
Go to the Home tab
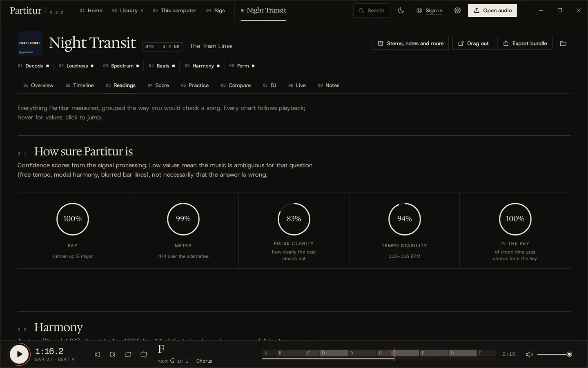[x=91, y=11]
